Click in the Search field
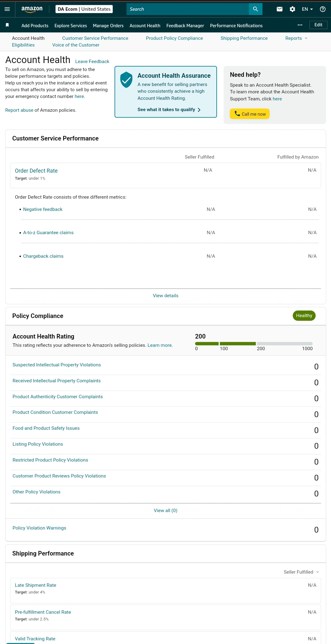This screenshot has width=331, height=644. click(188, 9)
